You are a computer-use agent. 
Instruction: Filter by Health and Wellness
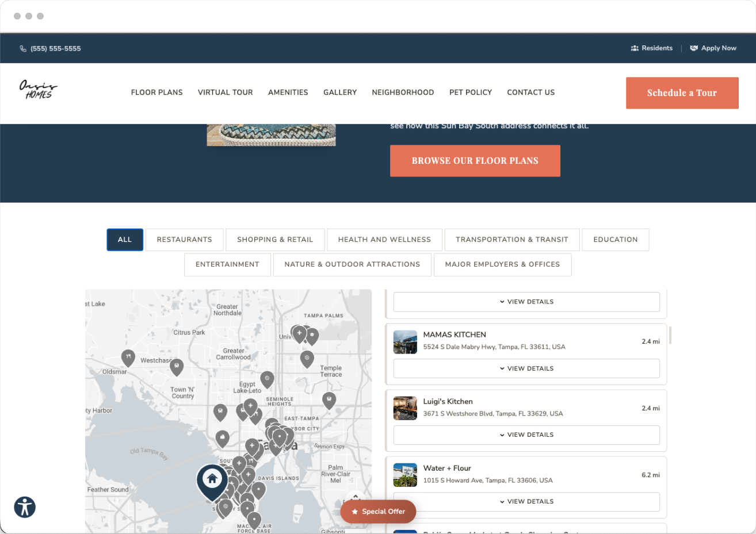click(x=384, y=240)
